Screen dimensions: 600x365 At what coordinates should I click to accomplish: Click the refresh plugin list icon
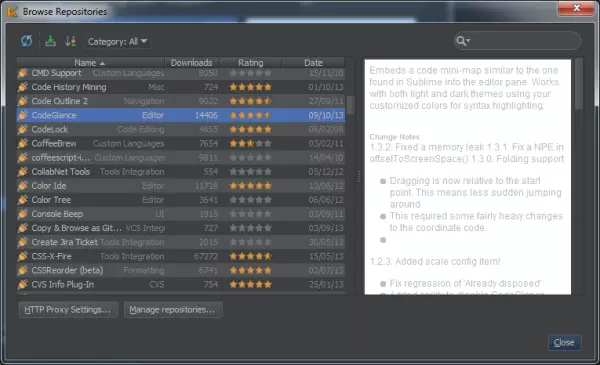pos(26,41)
